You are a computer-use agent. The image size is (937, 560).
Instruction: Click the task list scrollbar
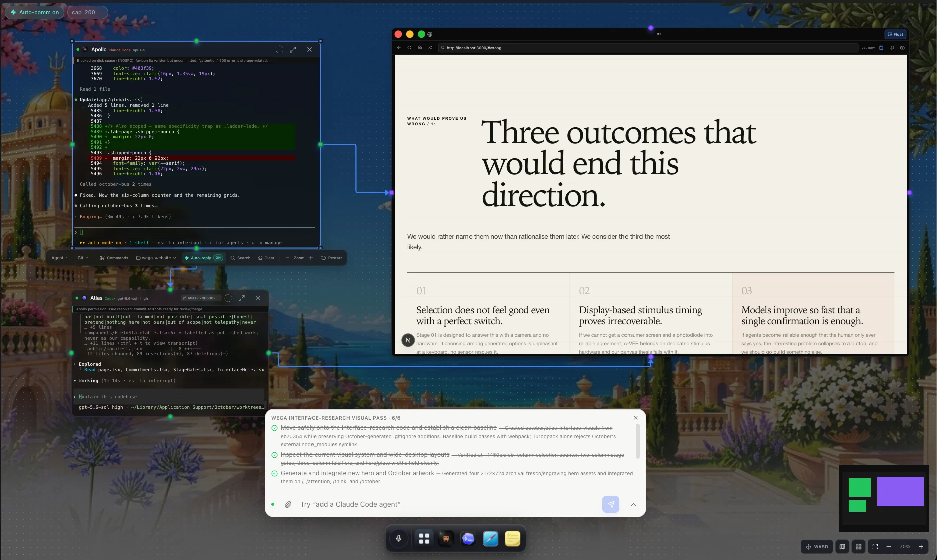coord(638,441)
